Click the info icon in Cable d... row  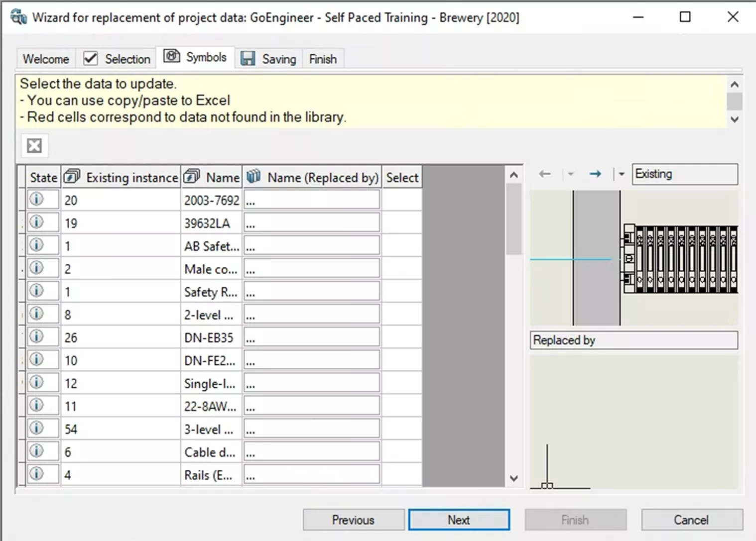36,451
